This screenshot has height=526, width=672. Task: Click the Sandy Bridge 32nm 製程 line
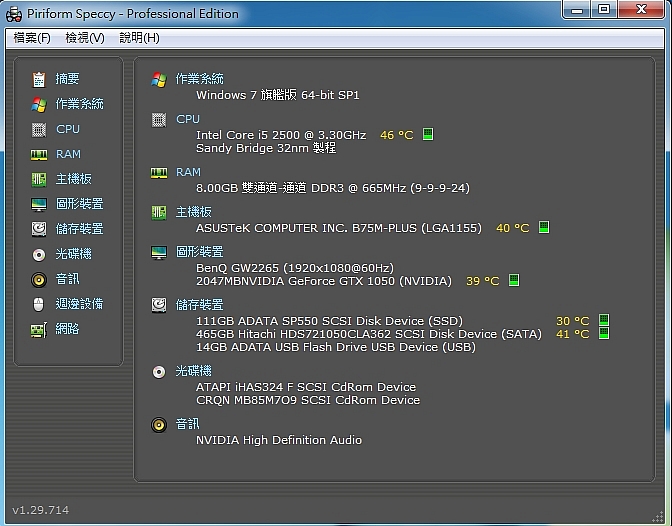coord(266,148)
